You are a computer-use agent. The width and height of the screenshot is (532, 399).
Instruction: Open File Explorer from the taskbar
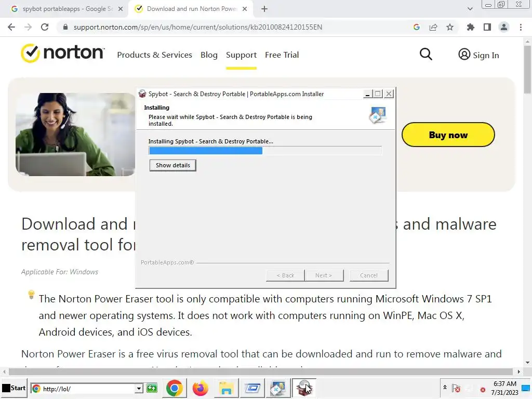226,389
